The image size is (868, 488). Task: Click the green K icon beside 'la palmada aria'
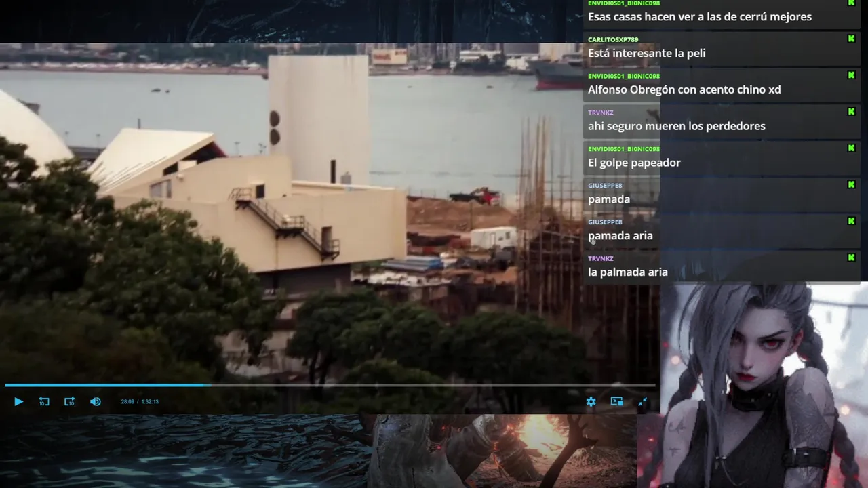coord(851,258)
